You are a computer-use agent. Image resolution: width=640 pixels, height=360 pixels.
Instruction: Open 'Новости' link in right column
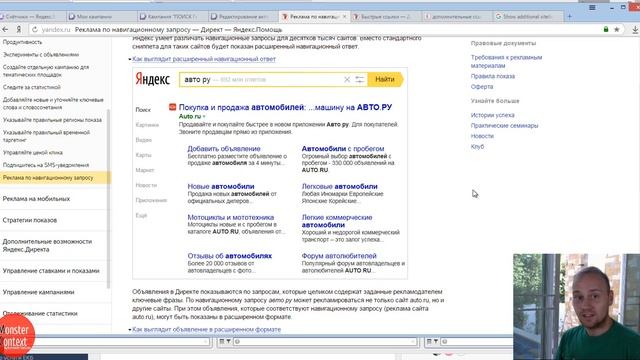(x=482, y=136)
